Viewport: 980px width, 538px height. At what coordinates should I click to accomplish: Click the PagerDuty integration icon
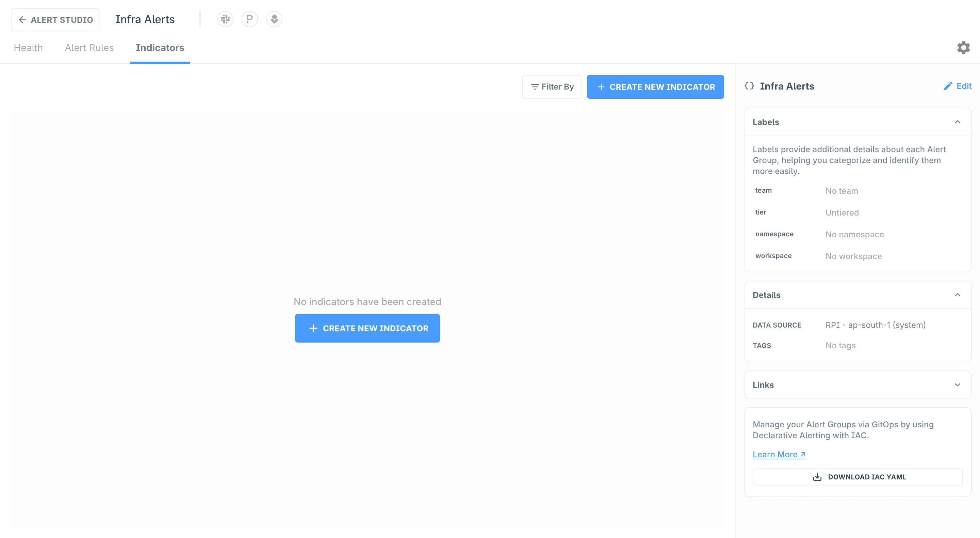[249, 19]
